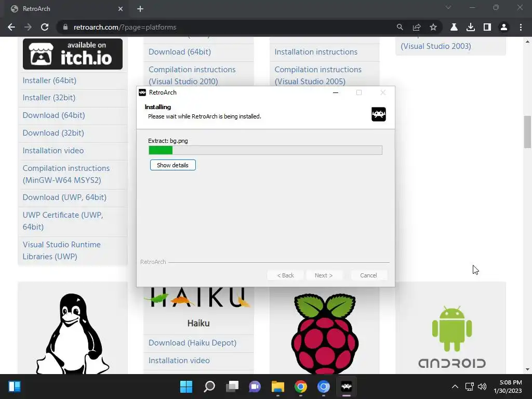The height and width of the screenshot is (399, 532).
Task: Click Download (Haiku Depot) link
Action: 192,343
